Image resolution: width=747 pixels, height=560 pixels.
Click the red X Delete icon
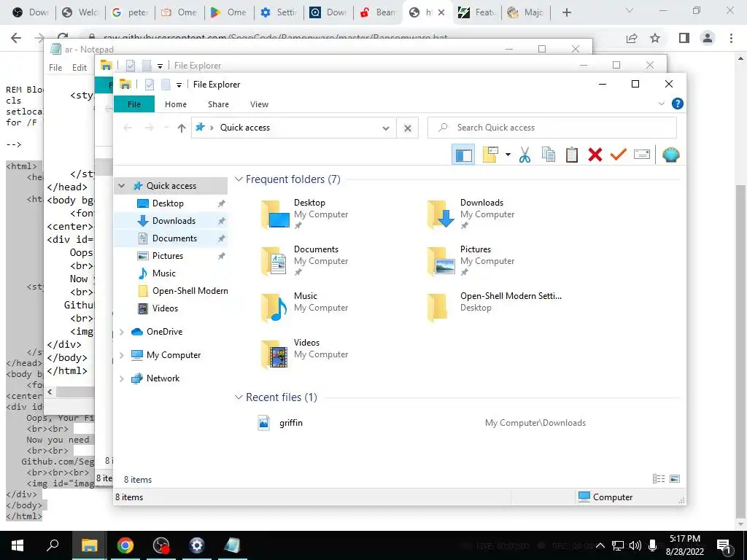595,155
